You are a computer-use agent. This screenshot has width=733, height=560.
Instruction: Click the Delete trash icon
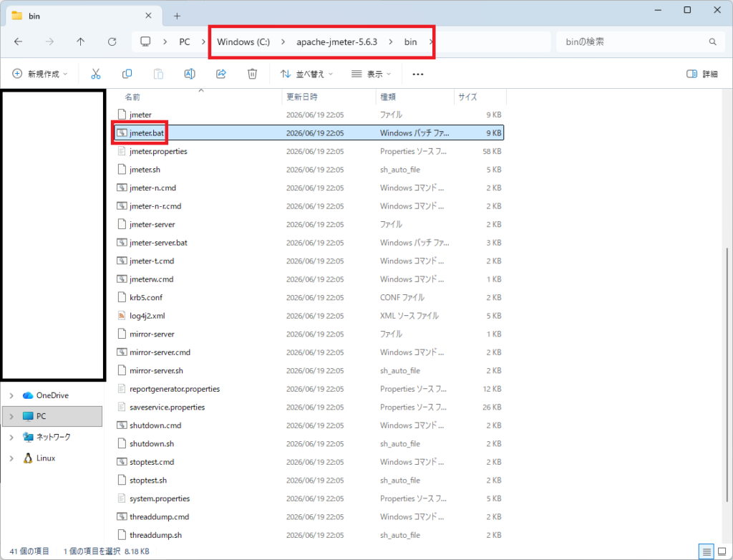click(x=253, y=74)
